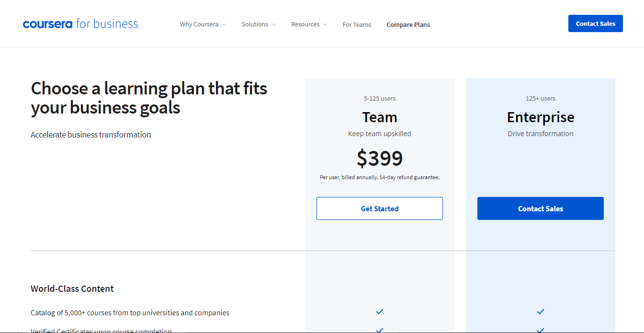The image size is (644, 333).
Task: Click the chevron arrow beside Solutions
Action: [x=274, y=24]
